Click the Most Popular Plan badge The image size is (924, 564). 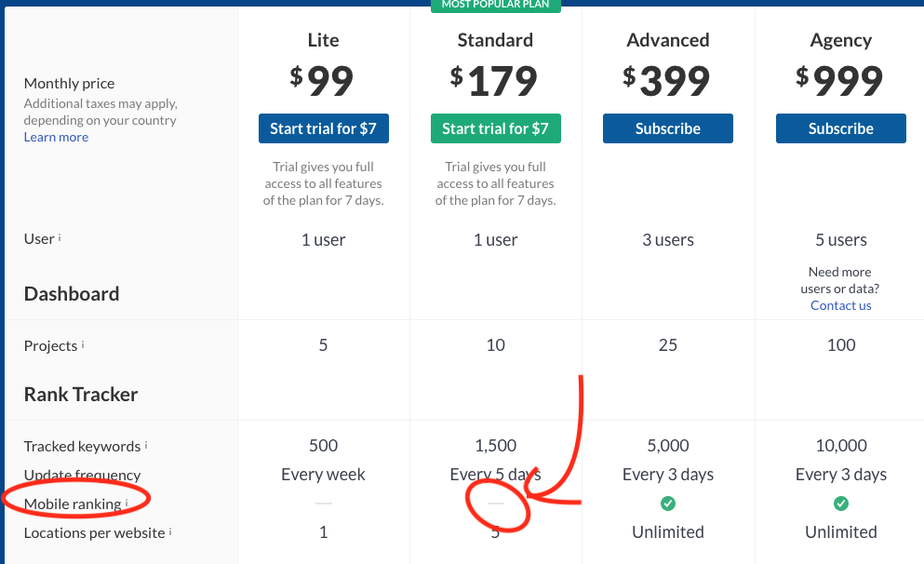[496, 5]
